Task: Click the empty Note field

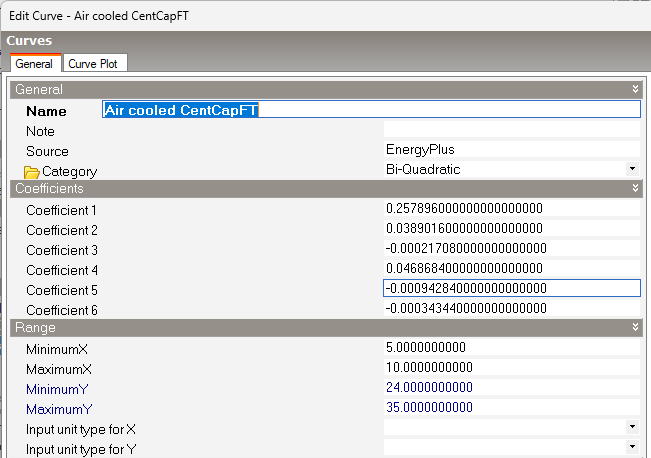Action: coord(510,130)
